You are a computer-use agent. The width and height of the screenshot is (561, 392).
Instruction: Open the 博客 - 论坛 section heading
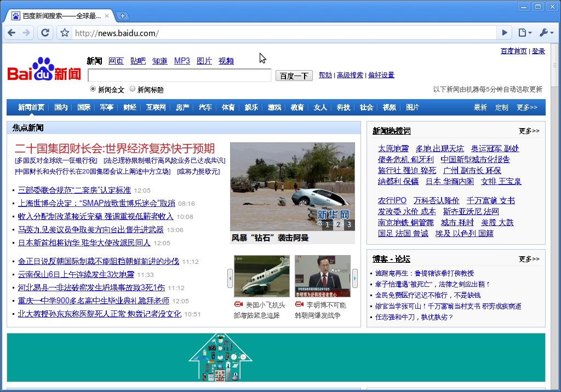click(391, 259)
